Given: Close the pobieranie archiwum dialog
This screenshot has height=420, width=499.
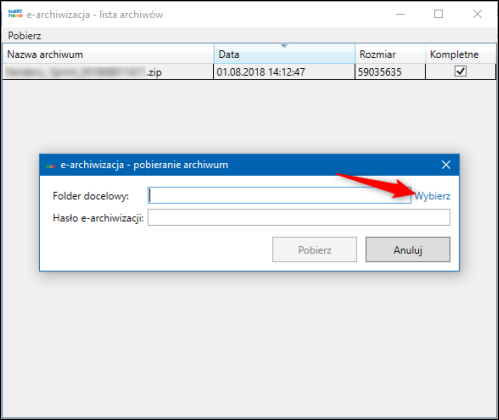Looking at the screenshot, I should [x=446, y=165].
